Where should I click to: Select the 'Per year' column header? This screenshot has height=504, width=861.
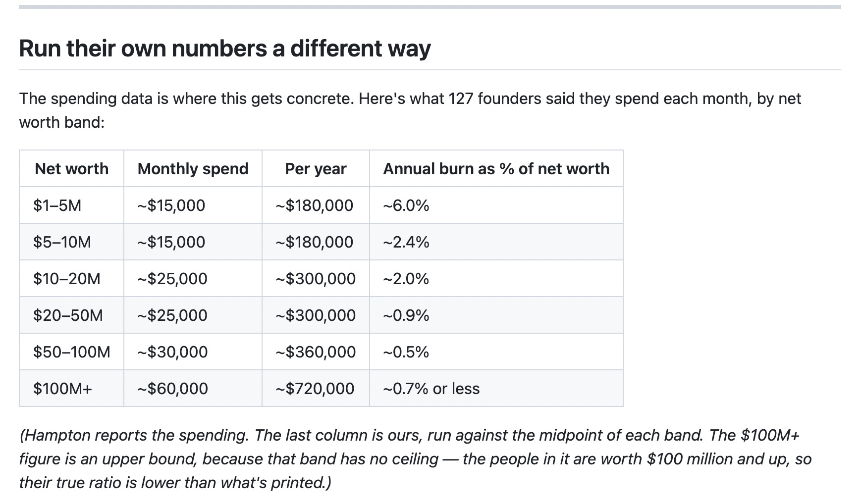tap(316, 169)
